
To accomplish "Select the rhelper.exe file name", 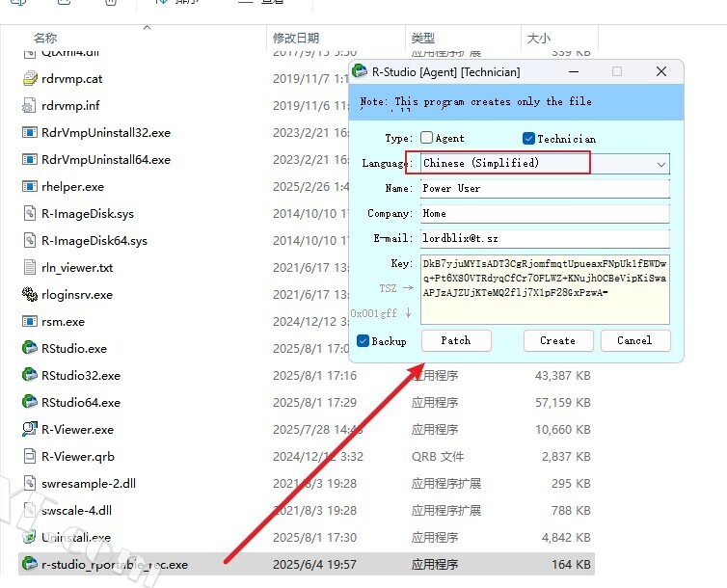I will click(x=72, y=187).
